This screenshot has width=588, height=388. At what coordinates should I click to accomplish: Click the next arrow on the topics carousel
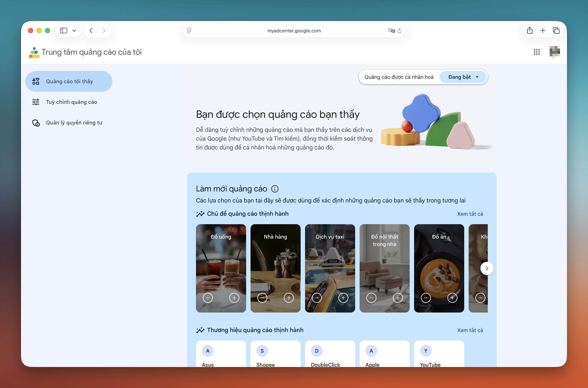tap(487, 268)
